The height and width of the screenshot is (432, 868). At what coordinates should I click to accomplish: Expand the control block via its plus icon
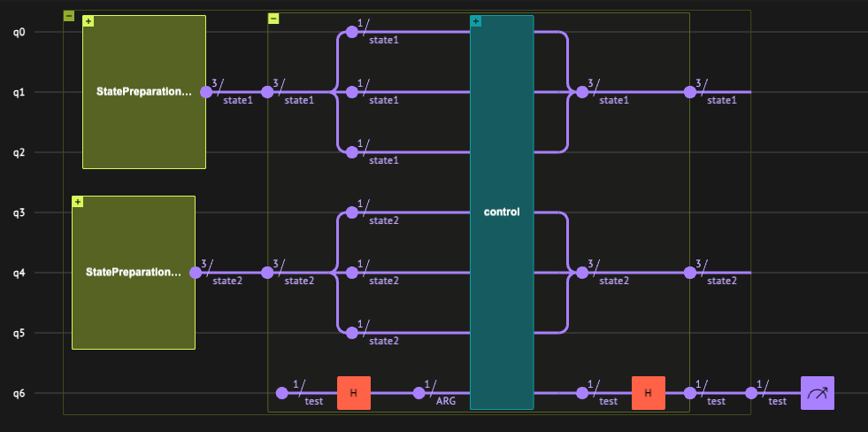(x=475, y=21)
